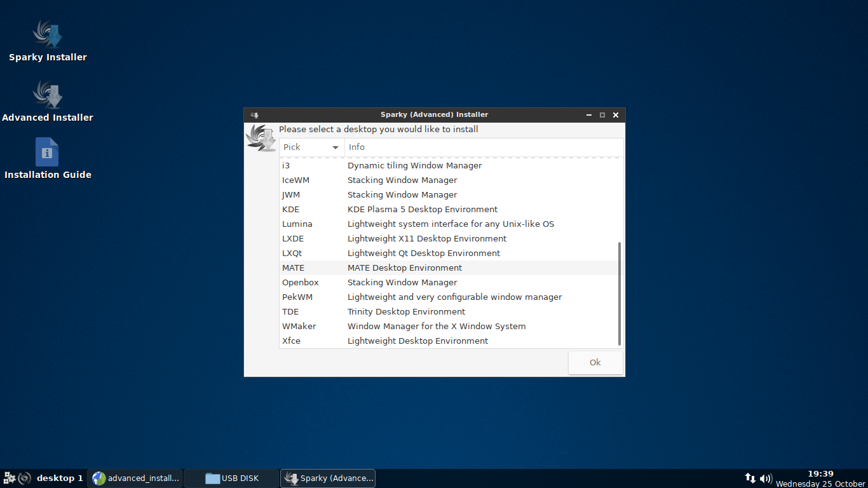
Task: Click the Pick column header
Action: (312, 147)
